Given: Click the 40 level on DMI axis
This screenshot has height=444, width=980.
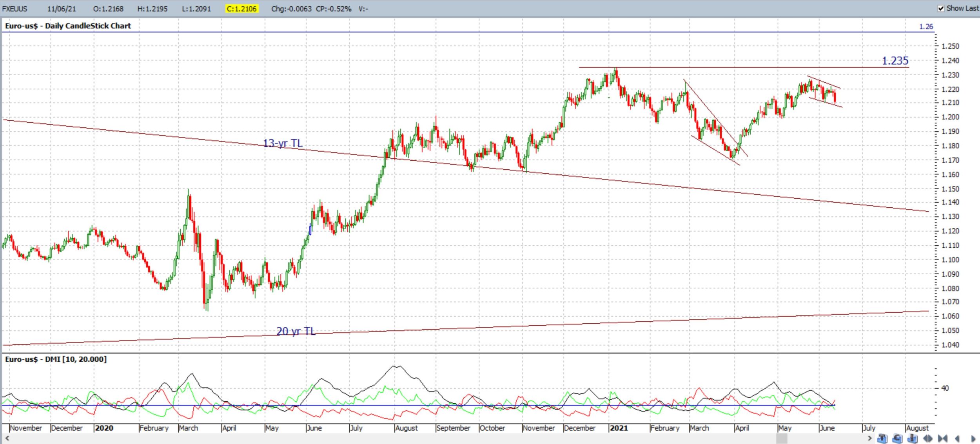Looking at the screenshot, I should pyautogui.click(x=945, y=388).
